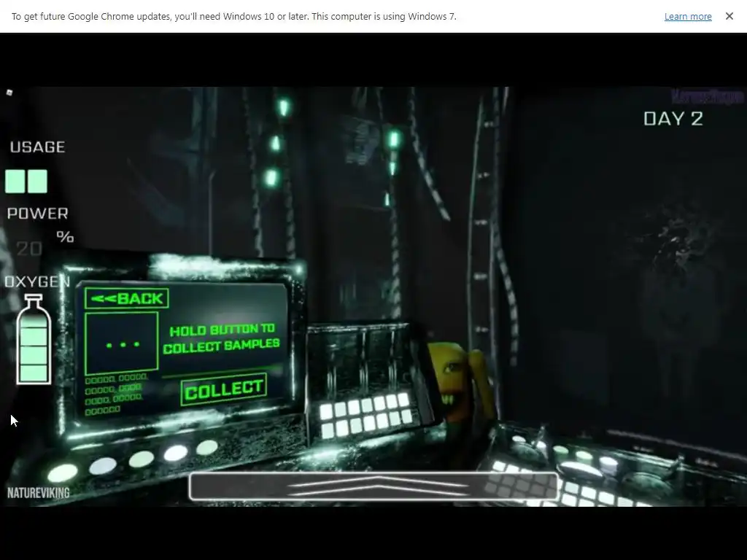Screen dimensions: 747x560
Task: Click HOLD BUTTON TO COLLECT SAMPLES text
Action: tap(222, 338)
